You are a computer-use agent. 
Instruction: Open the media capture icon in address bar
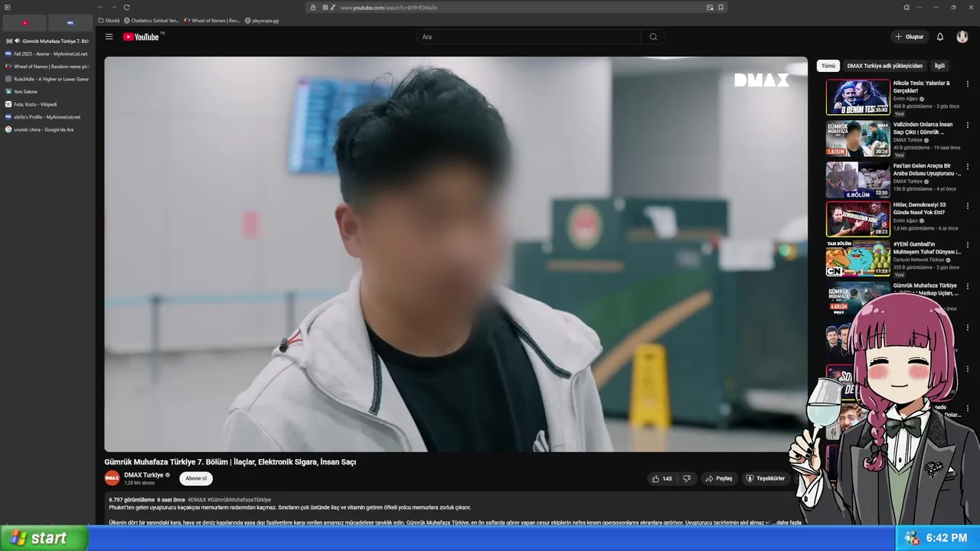tap(710, 8)
